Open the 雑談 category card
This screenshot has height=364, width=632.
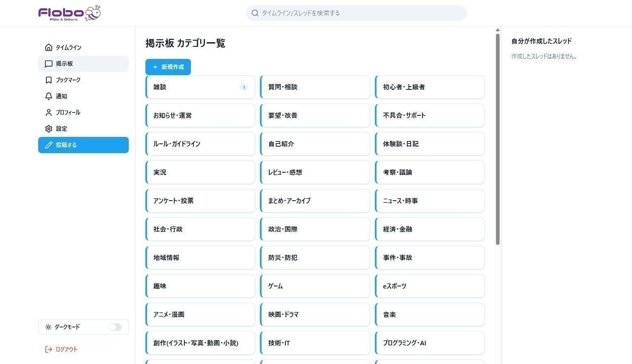pyautogui.click(x=199, y=87)
